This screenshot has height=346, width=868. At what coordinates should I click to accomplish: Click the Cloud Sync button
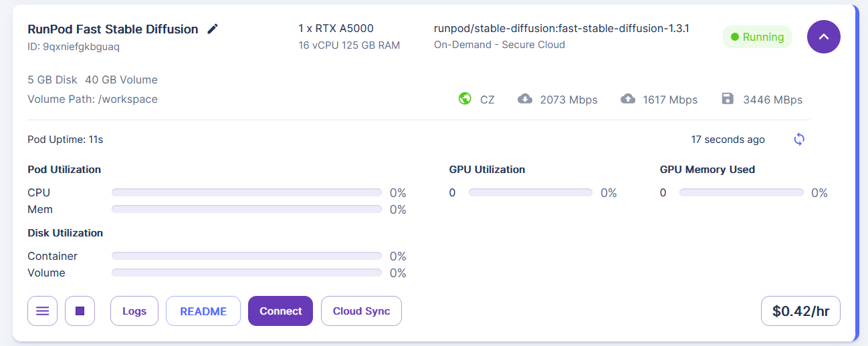(361, 311)
